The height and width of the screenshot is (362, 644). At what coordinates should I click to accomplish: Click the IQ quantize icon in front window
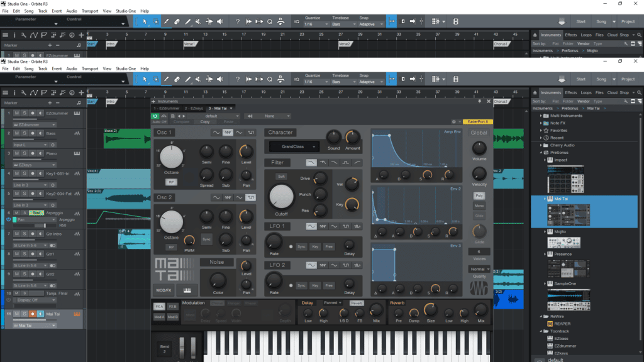coord(297,79)
